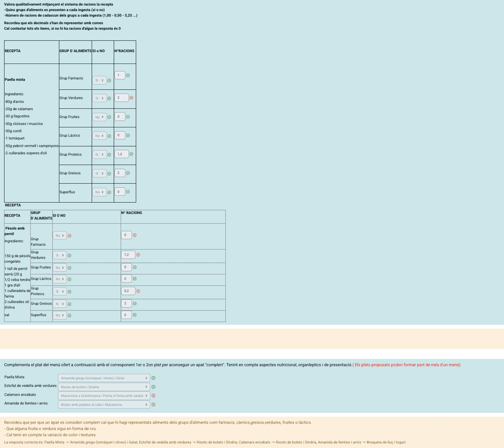Screen dimensions: 504x448
Task: Click green check by Pèsols Làctics racions
Action: click(x=135, y=278)
